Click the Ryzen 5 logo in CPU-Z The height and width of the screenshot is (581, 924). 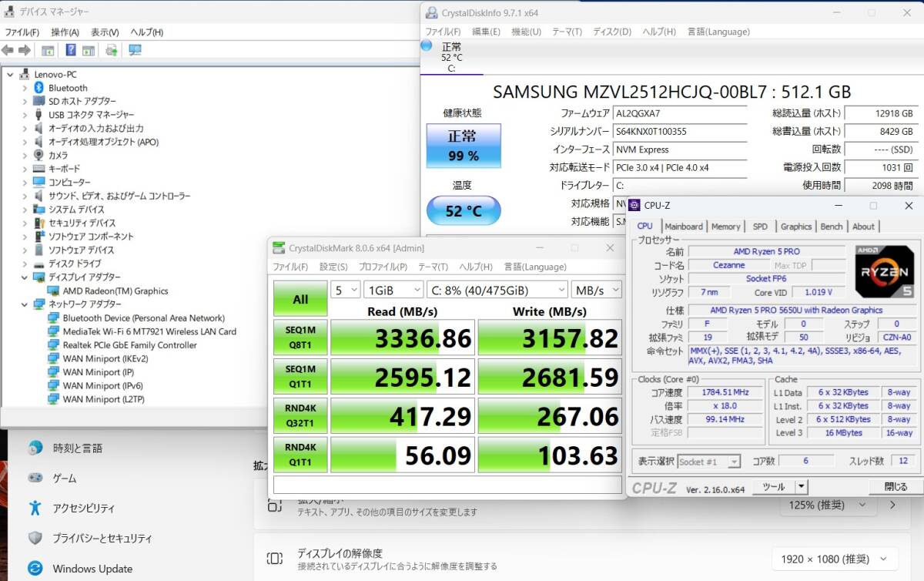[884, 271]
